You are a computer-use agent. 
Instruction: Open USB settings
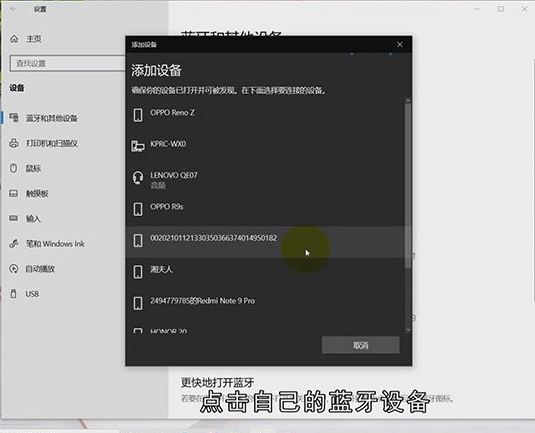(x=32, y=294)
